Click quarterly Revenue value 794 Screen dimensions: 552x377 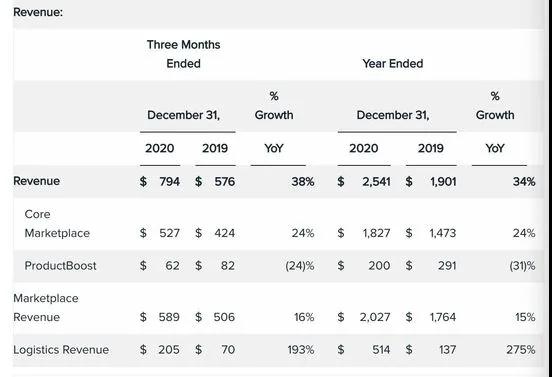coord(170,182)
